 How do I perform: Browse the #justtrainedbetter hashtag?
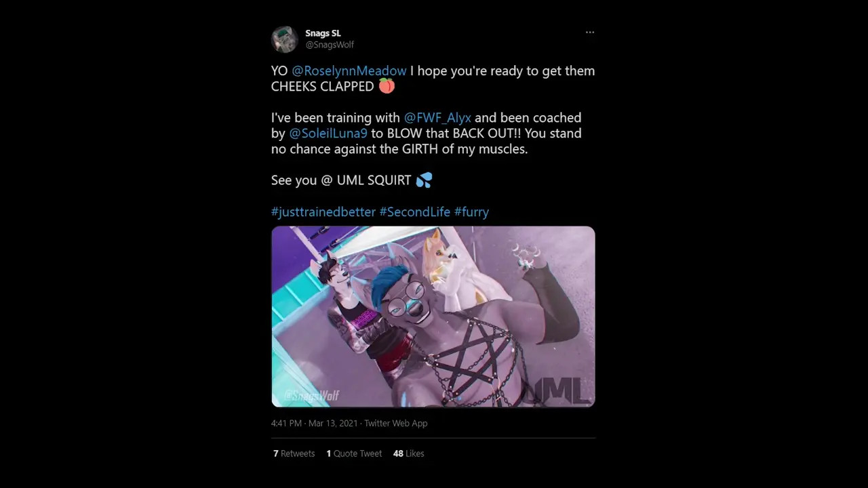point(323,211)
